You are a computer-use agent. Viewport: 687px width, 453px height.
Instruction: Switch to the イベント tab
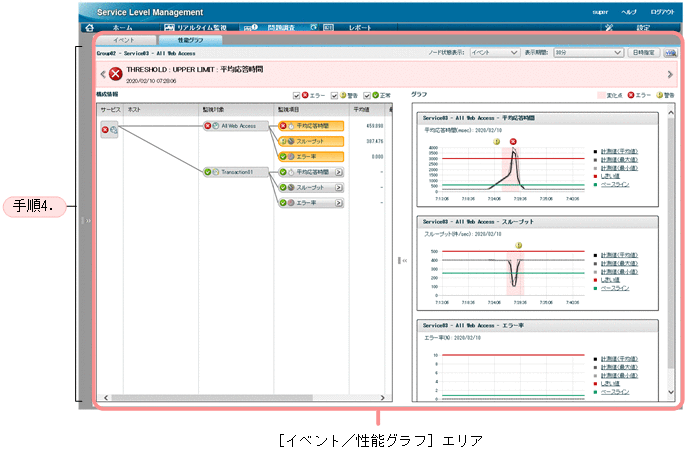[x=124, y=40]
